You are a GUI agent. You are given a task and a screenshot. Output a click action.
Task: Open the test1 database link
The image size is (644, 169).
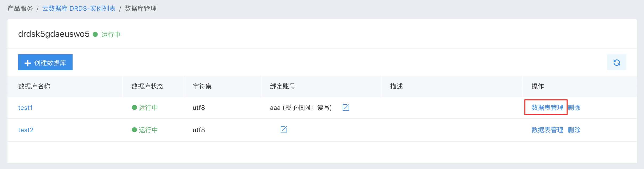pyautogui.click(x=25, y=108)
